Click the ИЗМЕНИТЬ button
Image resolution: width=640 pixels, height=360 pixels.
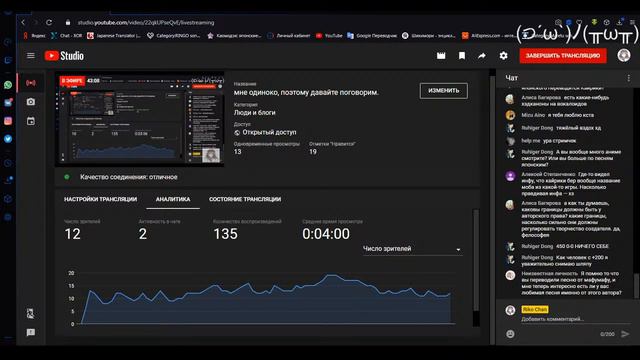[x=444, y=91]
